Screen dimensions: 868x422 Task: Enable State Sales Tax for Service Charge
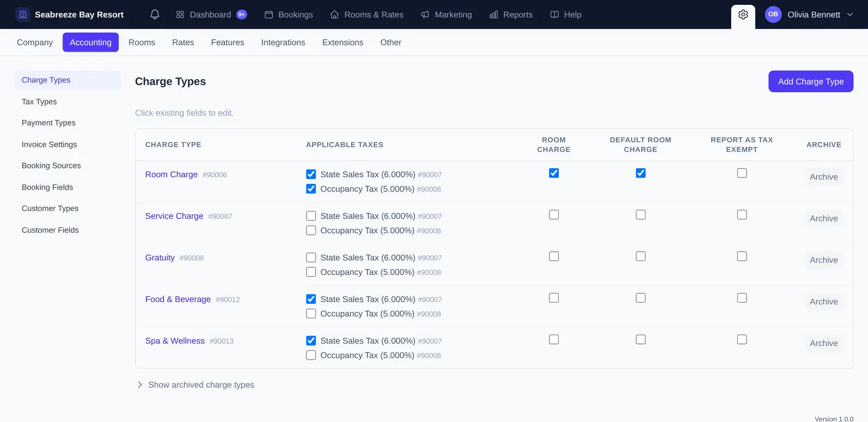pyautogui.click(x=311, y=216)
